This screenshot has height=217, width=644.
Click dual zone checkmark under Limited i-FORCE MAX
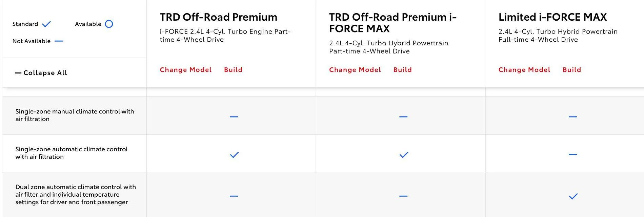(573, 196)
